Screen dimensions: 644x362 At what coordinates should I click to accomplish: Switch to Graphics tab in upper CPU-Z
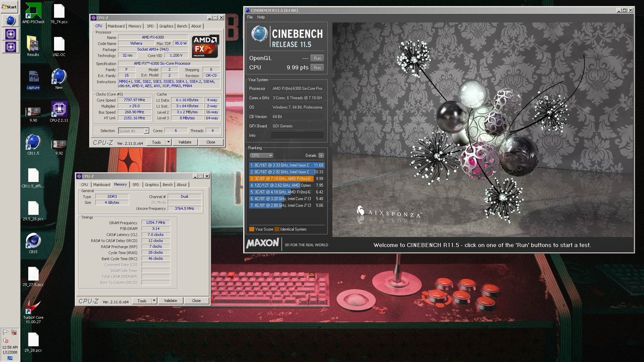[166, 26]
